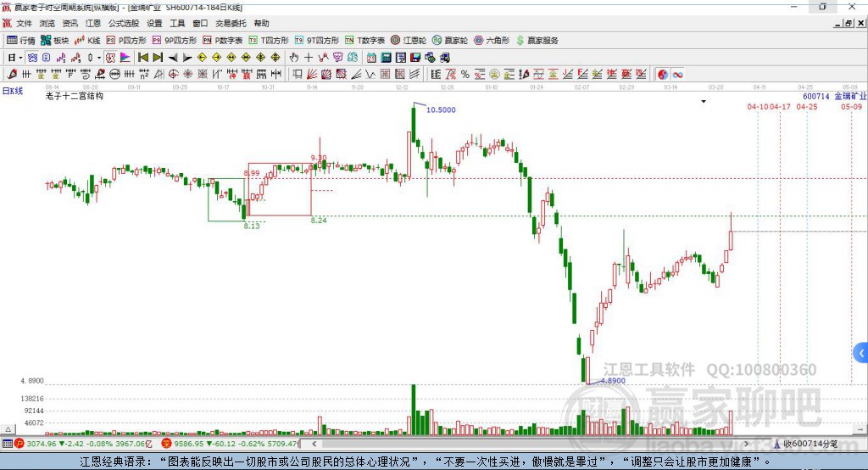Screen dimensions: 868x470
Task: Open the 工具 menu
Action: click(177, 23)
